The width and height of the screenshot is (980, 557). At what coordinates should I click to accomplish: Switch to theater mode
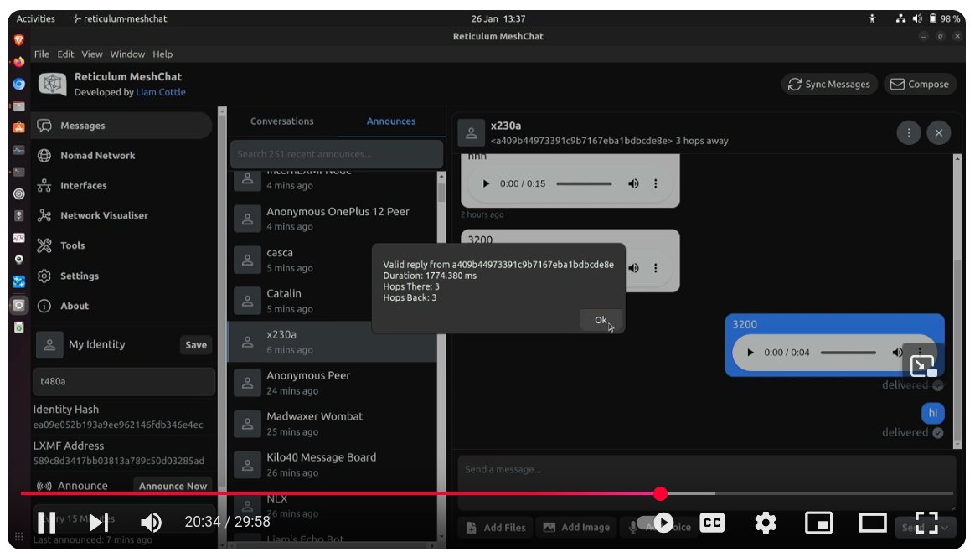[873, 523]
